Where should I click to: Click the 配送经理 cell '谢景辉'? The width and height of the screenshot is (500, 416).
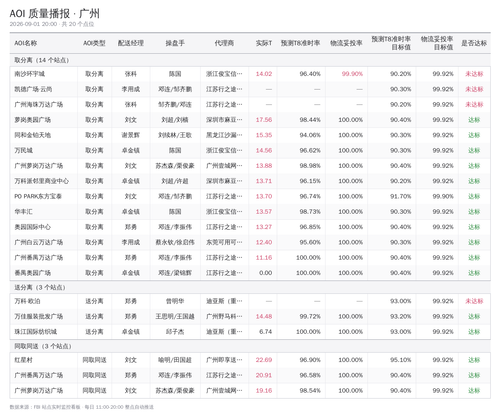131,135
